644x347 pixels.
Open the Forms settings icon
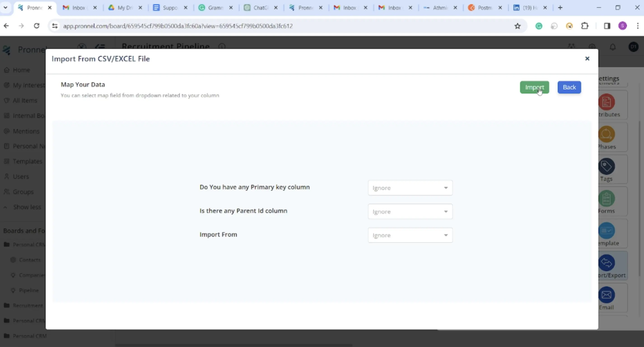pyautogui.click(x=607, y=199)
